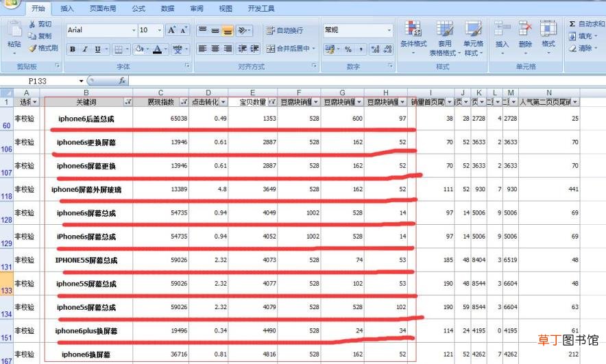This screenshot has width=606, height=364.
Task: Apply comma style number format
Action: tap(361, 49)
